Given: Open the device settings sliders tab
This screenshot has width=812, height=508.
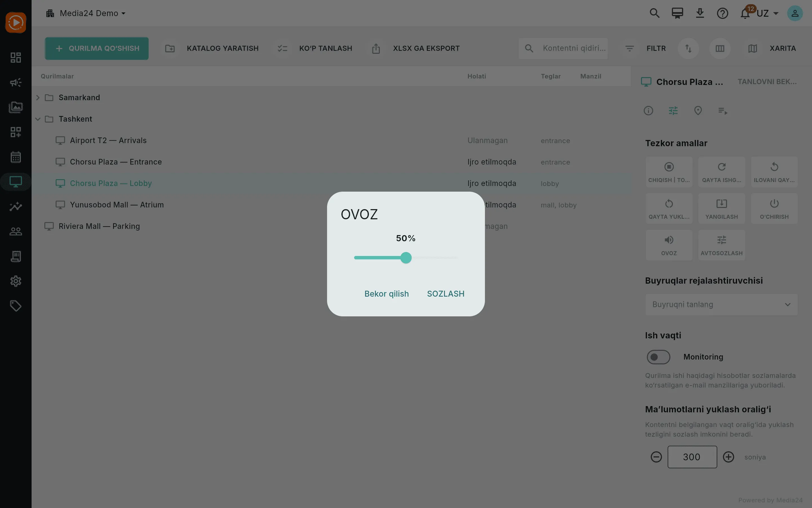Looking at the screenshot, I should pyautogui.click(x=673, y=111).
